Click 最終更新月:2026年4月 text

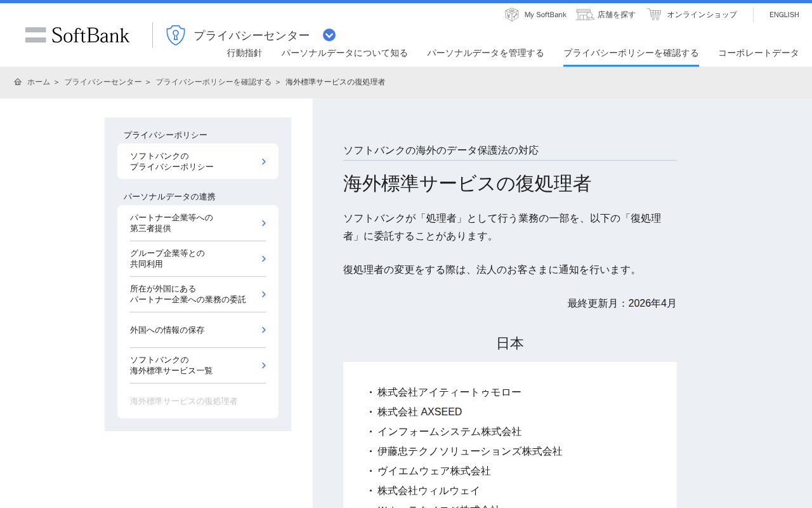[622, 304]
